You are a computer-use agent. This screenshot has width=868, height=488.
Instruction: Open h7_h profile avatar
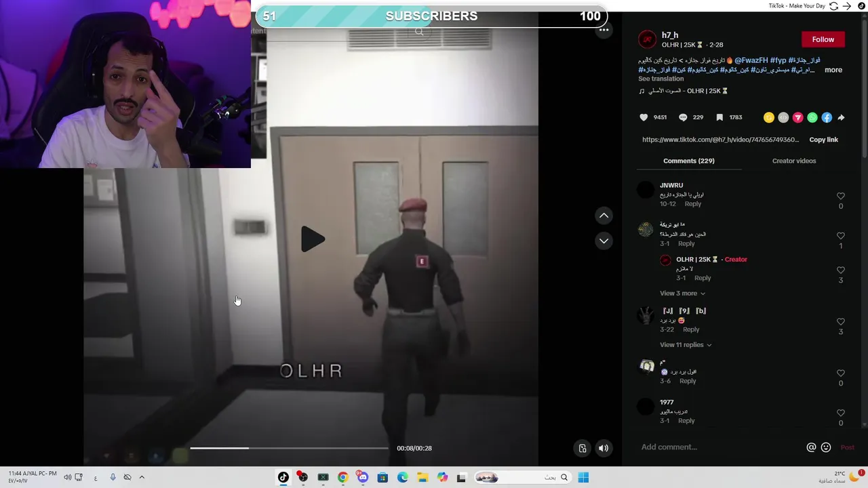(648, 39)
